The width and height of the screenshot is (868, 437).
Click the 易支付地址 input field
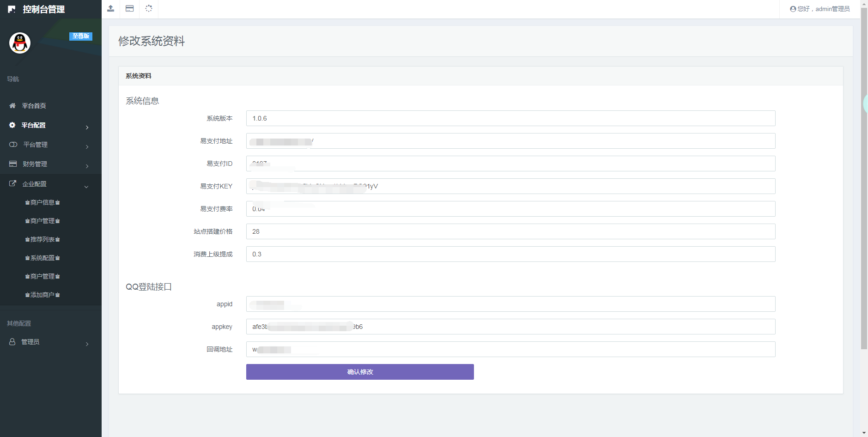(x=510, y=141)
